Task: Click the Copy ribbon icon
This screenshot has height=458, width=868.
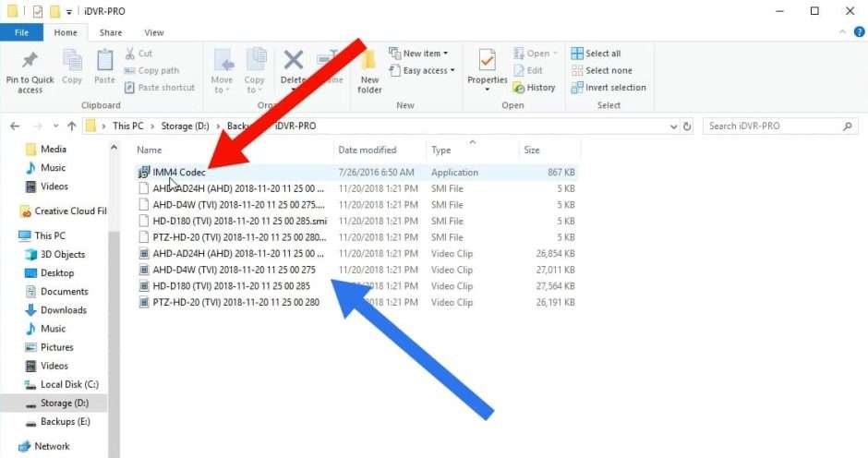Action: click(72, 61)
